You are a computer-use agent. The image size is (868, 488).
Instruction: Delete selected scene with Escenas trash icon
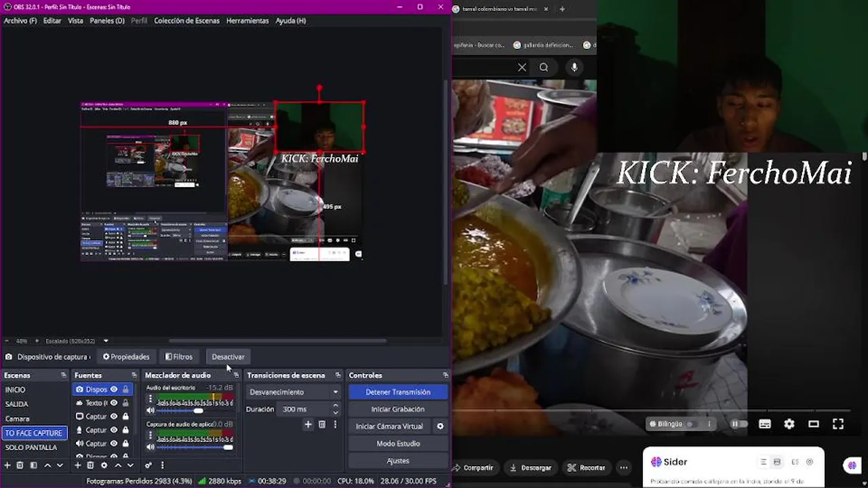pyautogui.click(x=20, y=465)
